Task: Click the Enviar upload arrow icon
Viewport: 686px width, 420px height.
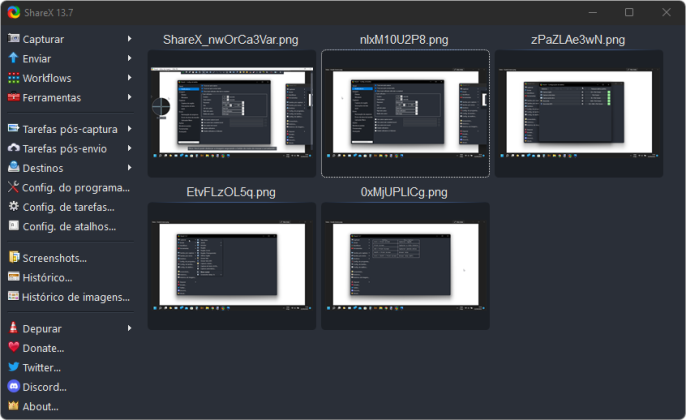Action: [x=14, y=58]
